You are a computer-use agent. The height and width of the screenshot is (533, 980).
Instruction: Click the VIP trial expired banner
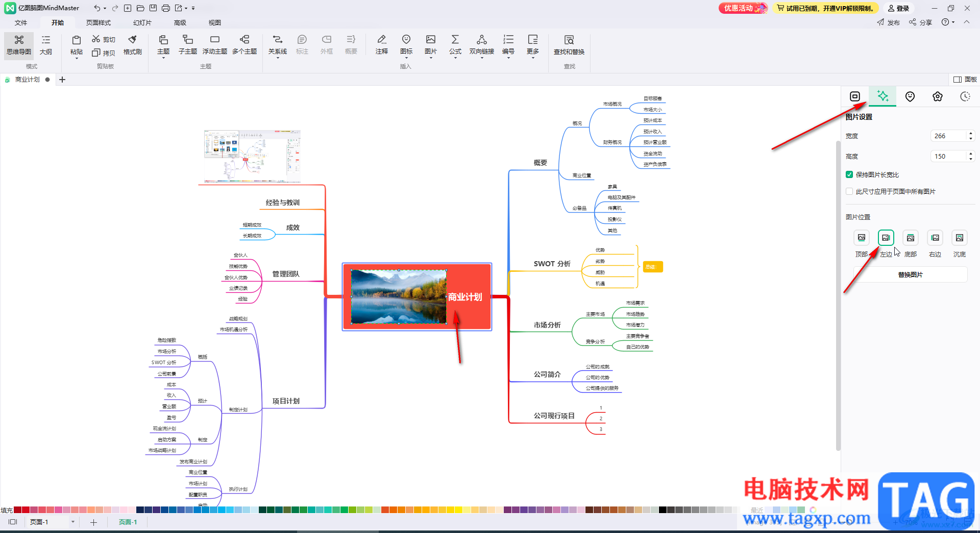tap(825, 8)
